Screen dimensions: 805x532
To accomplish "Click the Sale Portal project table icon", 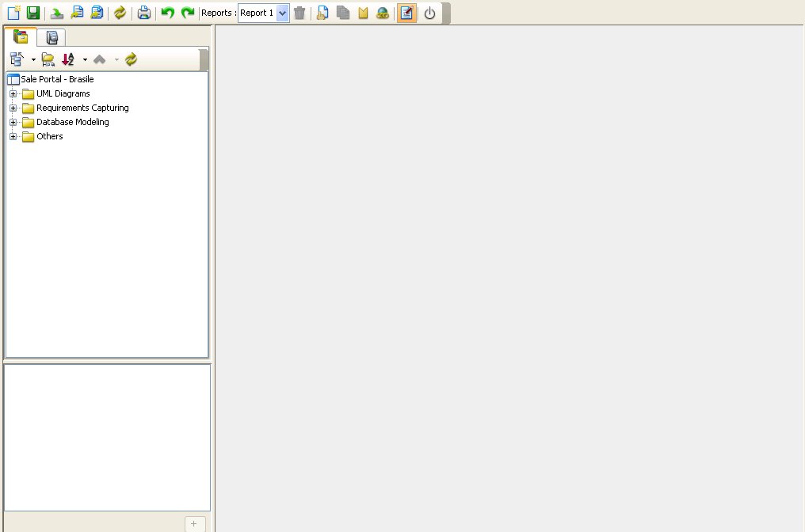I will pos(13,79).
